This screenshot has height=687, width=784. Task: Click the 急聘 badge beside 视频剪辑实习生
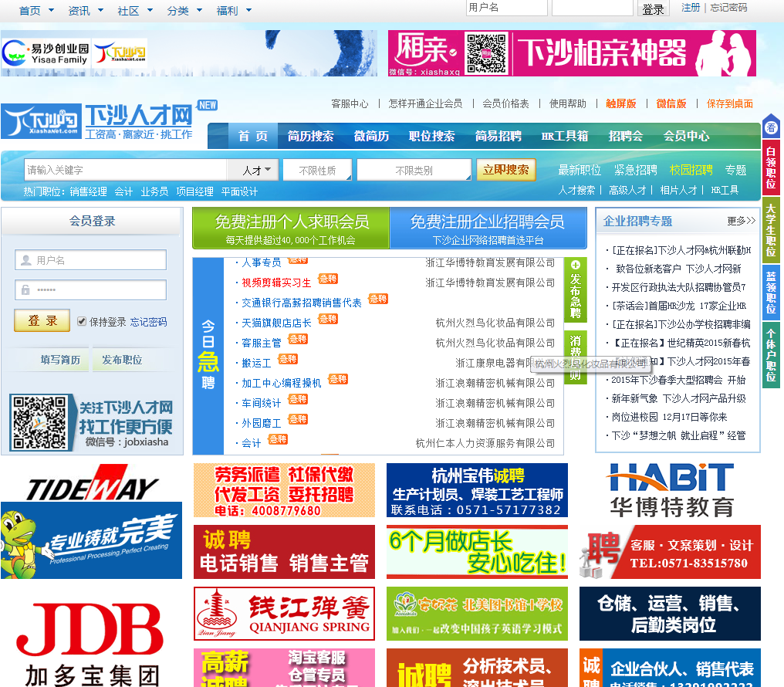click(328, 279)
